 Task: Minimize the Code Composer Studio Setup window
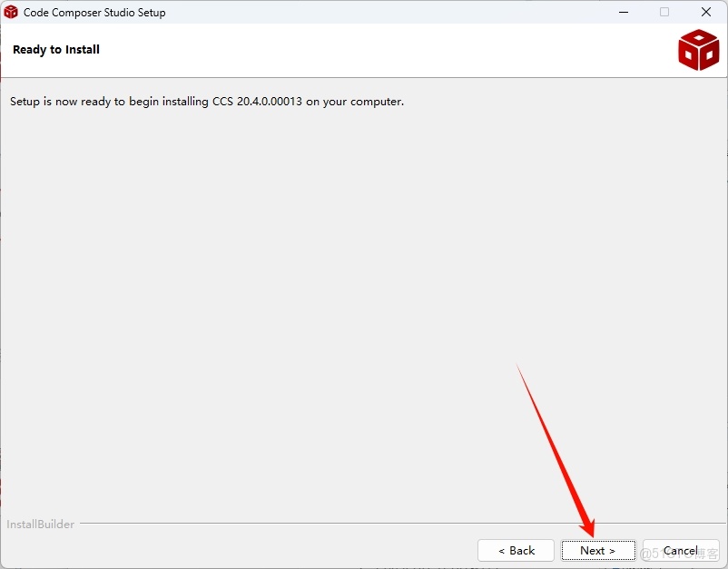624,12
